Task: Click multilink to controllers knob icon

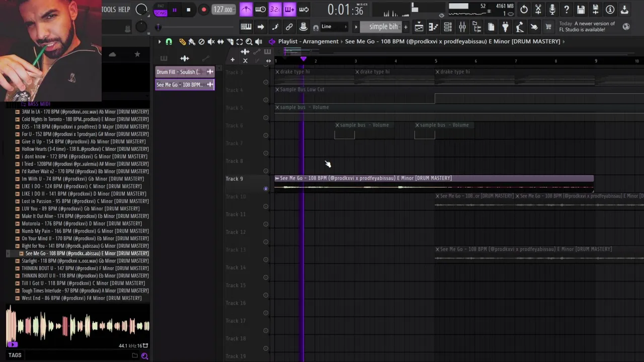Action: 303,27
